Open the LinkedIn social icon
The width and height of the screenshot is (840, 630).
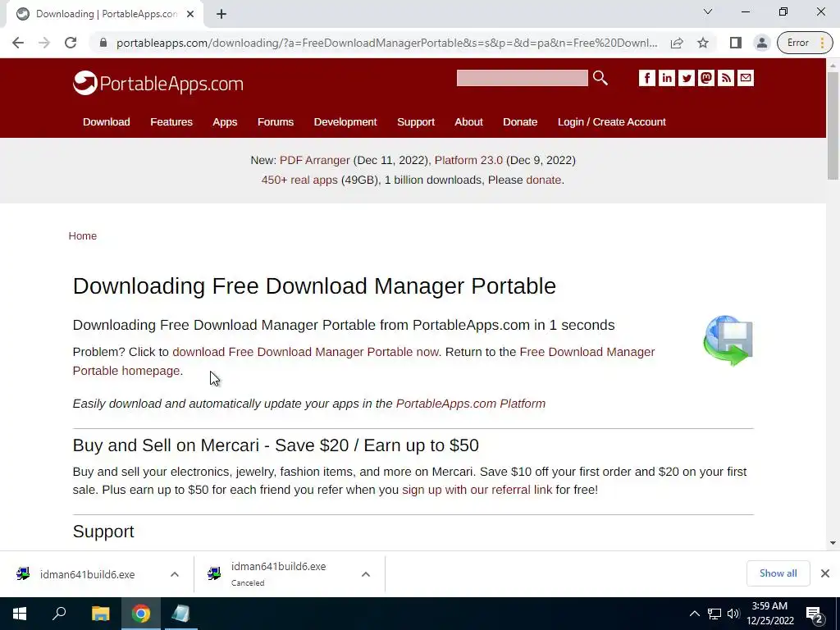click(x=666, y=78)
